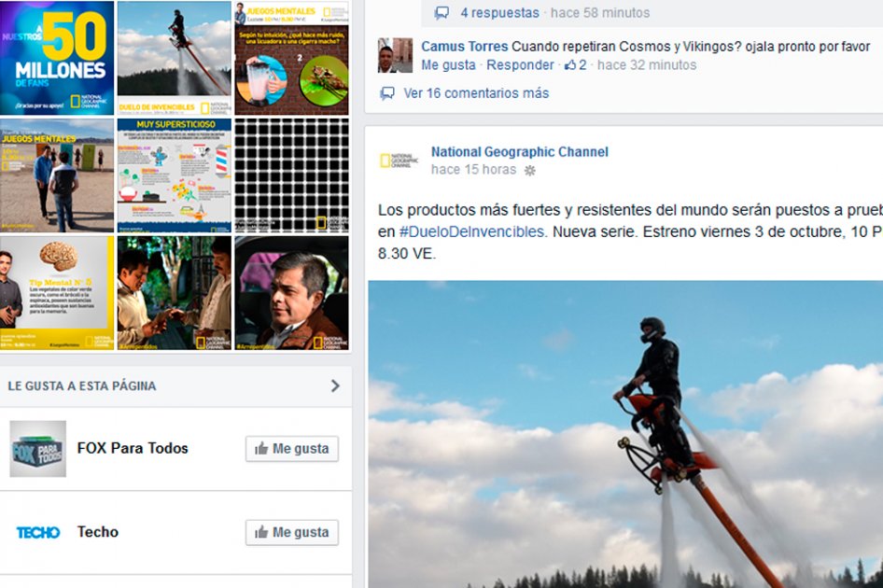Screen dimensions: 883x588
Task: Click the Techo page logo
Action: 37,532
